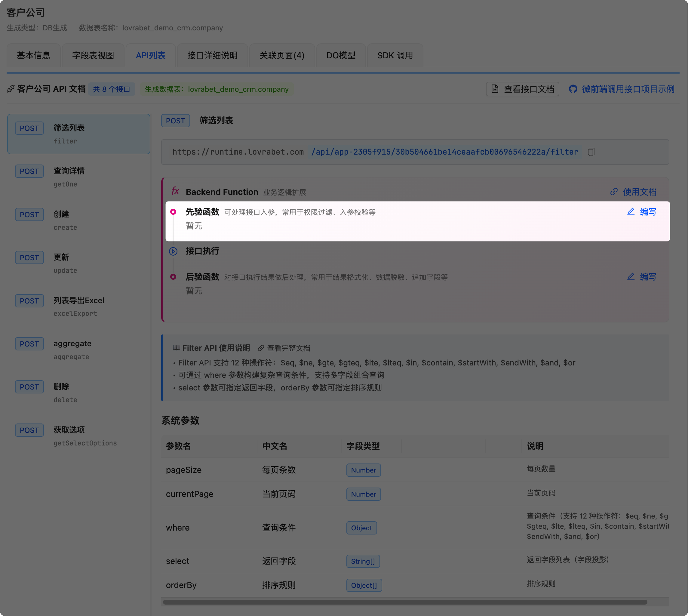Click the horizontal scrollbar under parameters table

404,602
